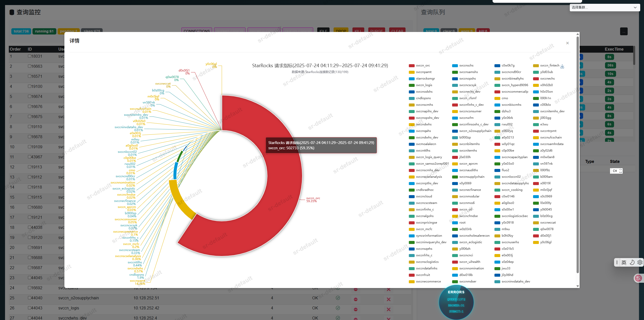Download the chart as an image
644x320 pixels.
click(562, 66)
